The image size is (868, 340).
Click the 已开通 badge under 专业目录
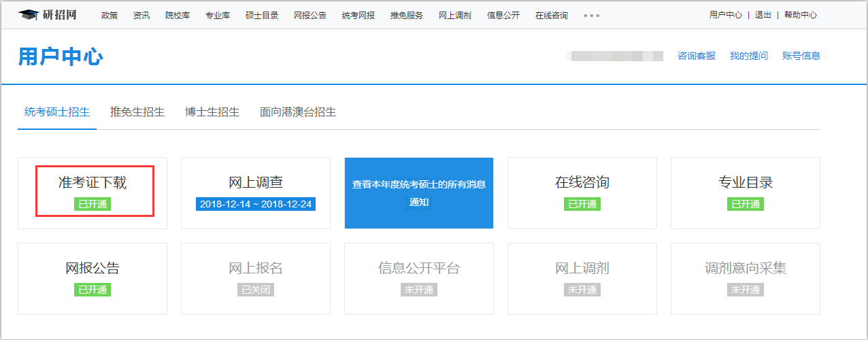[x=746, y=204]
